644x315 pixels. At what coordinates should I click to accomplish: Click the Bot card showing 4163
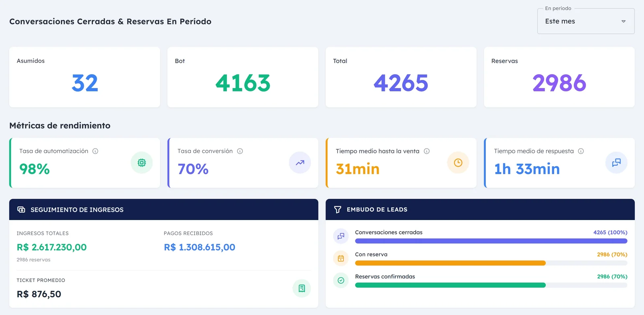coord(243,77)
